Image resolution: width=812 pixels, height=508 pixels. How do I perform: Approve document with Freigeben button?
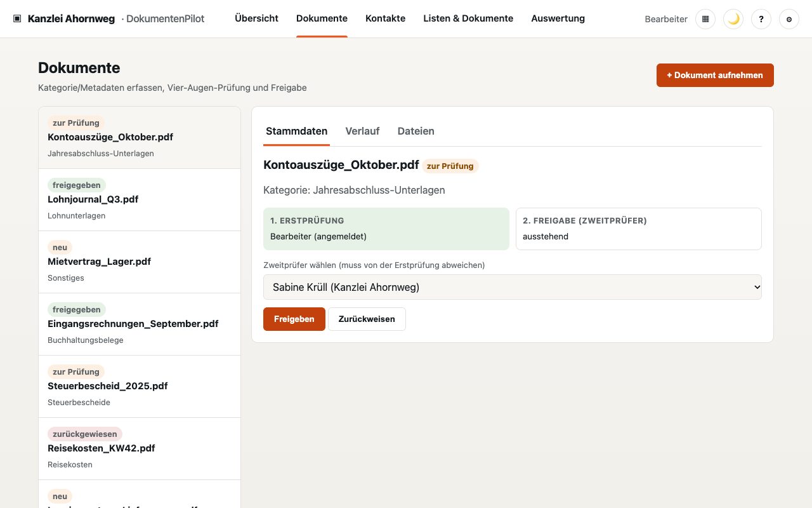click(x=294, y=319)
